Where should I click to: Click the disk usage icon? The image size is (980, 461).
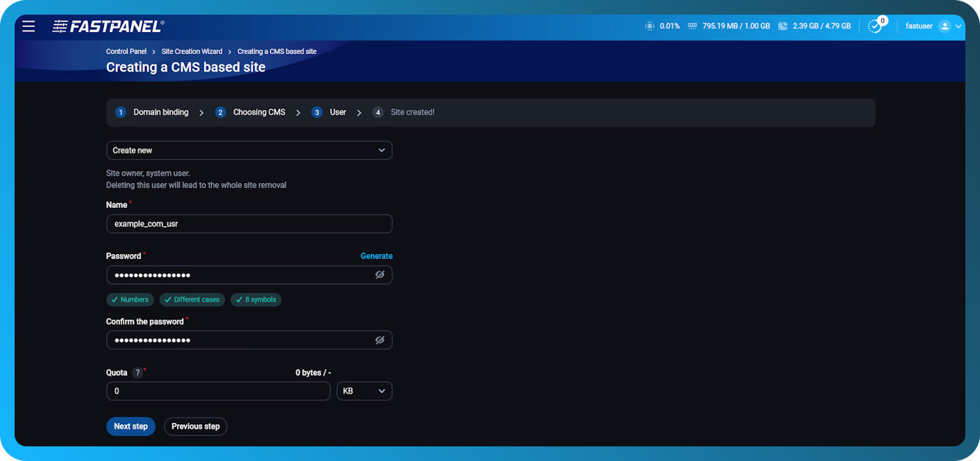(783, 25)
